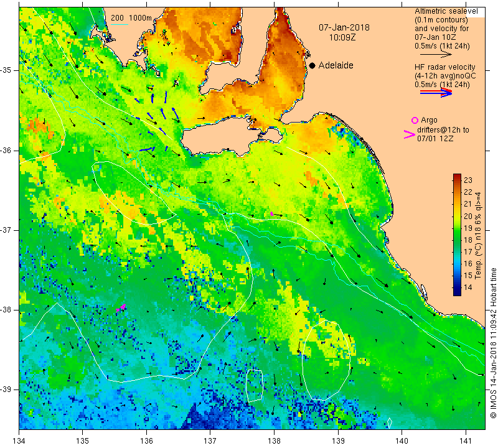Viewport: 498px width, 448px height.
Task: Click latitude axis label -36
Action: point(6,150)
